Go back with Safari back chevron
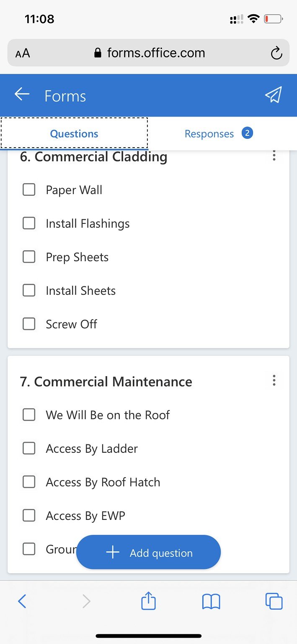Screen dimensions: 297x644 22,602
